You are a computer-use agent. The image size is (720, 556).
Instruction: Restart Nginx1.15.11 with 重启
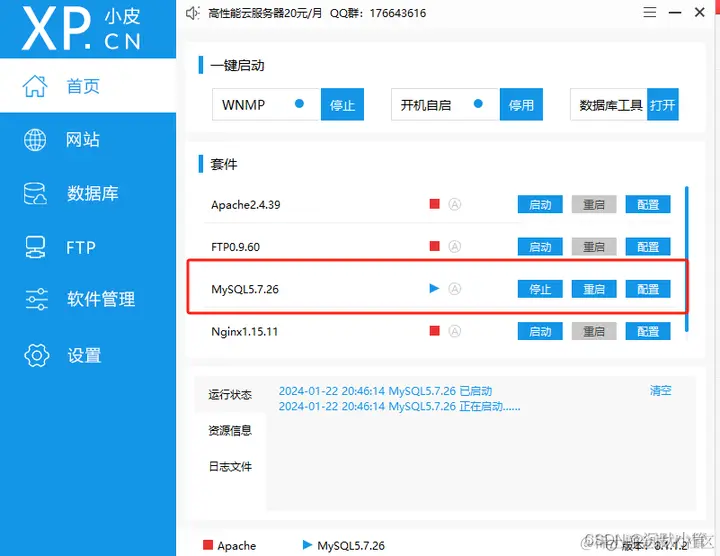(x=594, y=331)
